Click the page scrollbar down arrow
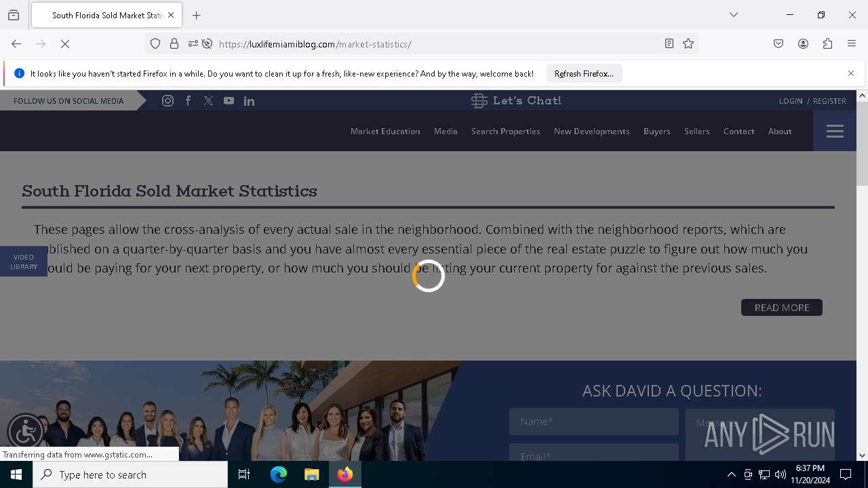 [x=862, y=455]
